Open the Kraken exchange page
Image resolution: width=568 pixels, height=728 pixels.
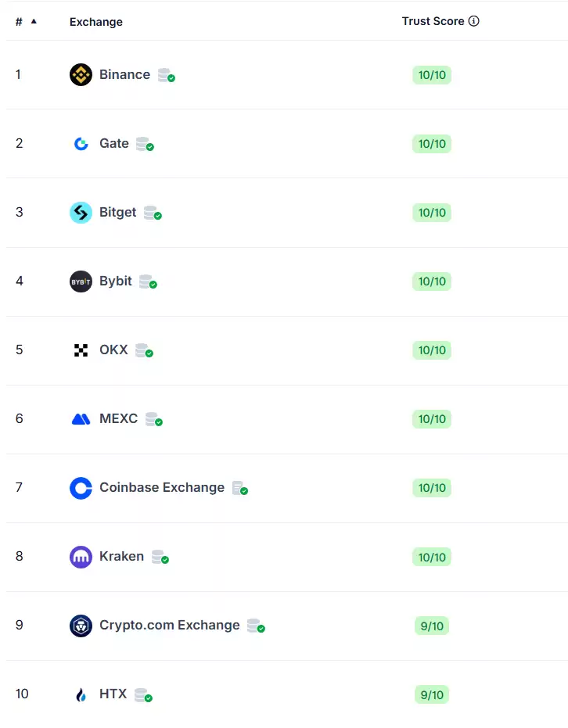click(121, 557)
